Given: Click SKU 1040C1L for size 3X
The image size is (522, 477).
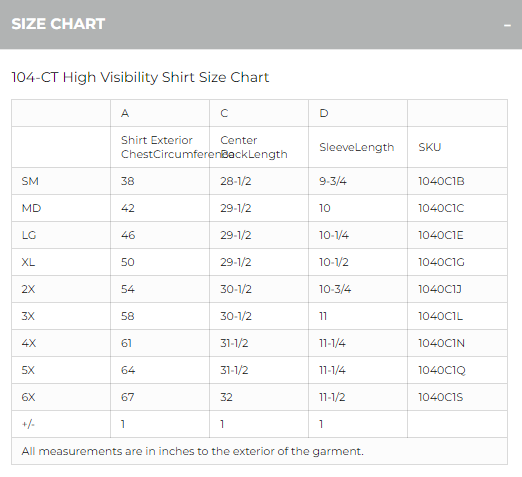Looking at the screenshot, I should [440, 316].
